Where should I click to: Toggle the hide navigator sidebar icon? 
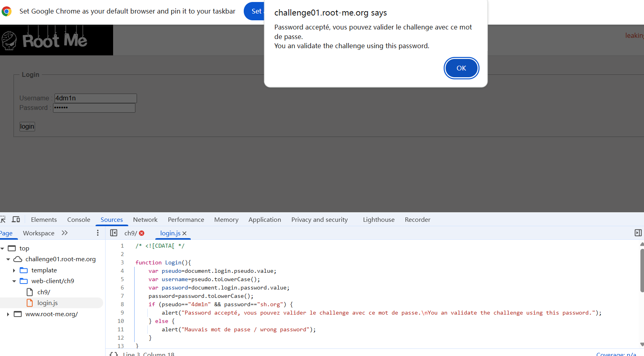click(x=114, y=233)
